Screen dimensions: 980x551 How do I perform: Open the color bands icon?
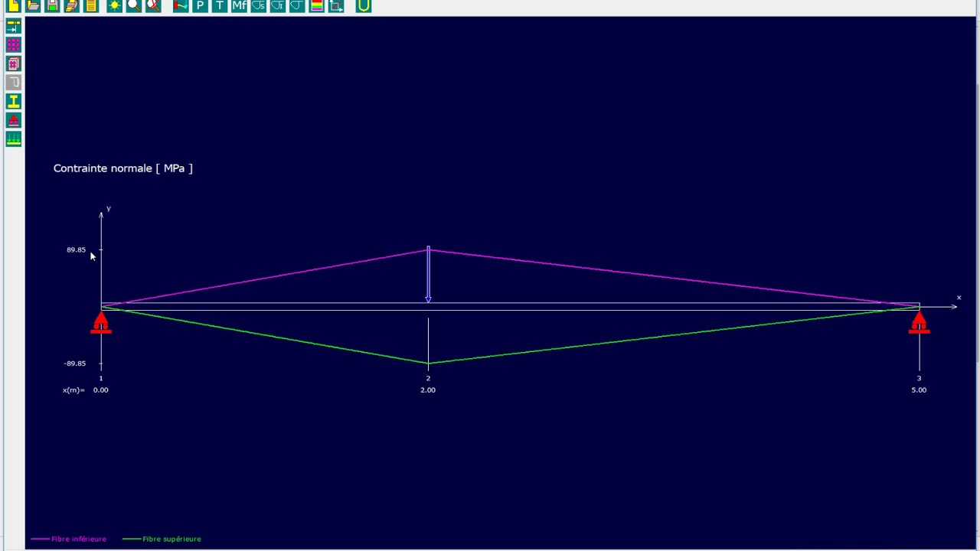316,5
